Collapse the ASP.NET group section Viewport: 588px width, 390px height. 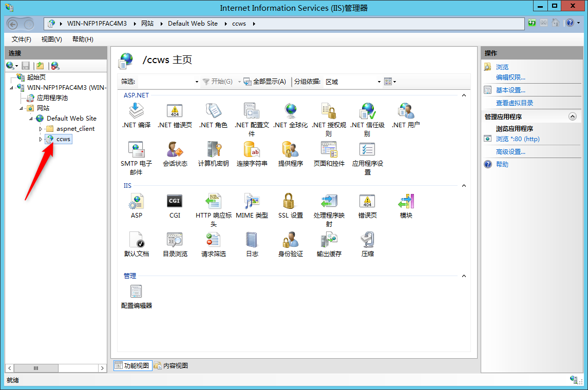click(464, 95)
